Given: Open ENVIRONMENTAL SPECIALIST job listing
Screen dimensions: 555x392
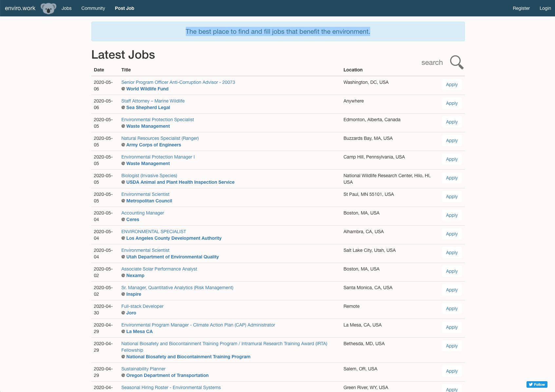Looking at the screenshot, I should point(153,232).
